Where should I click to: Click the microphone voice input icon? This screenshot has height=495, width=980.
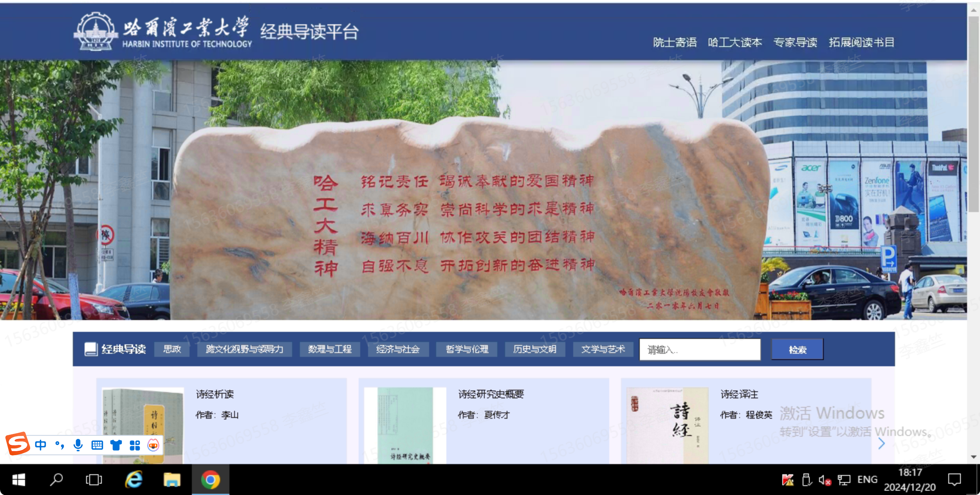(x=78, y=445)
